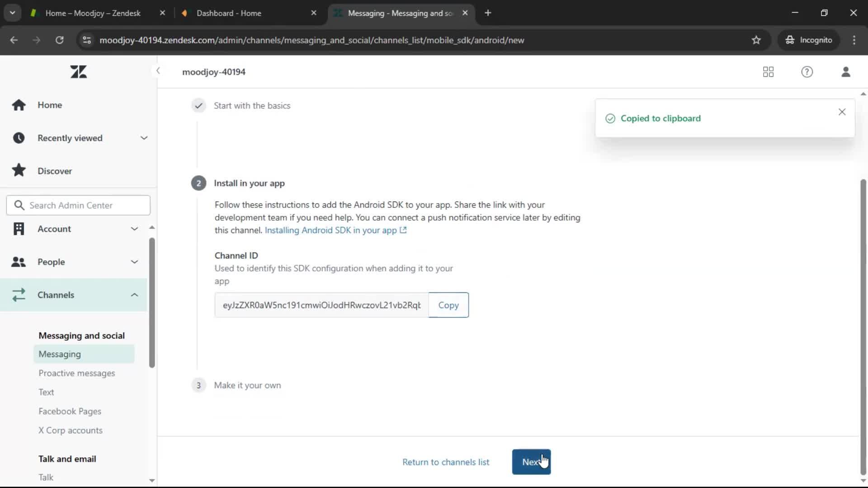Screen dimensions: 868x488
Task: Open Home via the house icon
Action: point(19,105)
